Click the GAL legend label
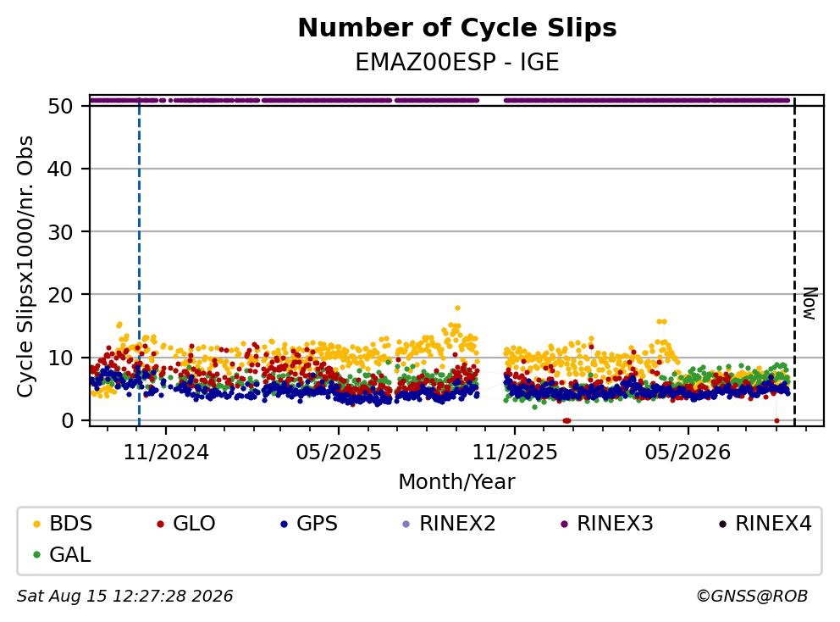840x622 pixels. pyautogui.click(x=70, y=554)
